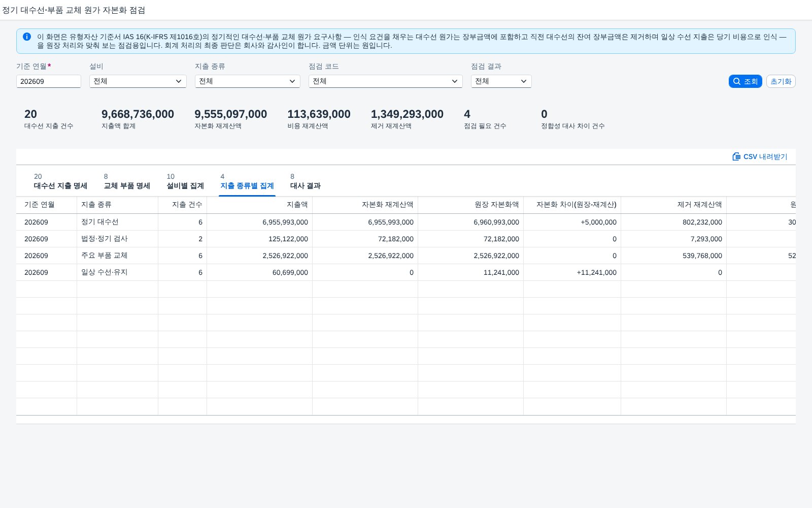Click the 기준 연월 column header

point(47,205)
